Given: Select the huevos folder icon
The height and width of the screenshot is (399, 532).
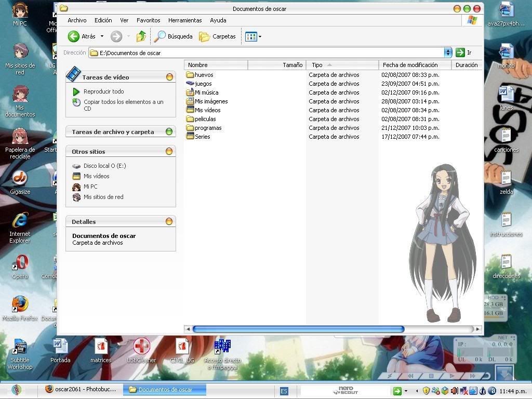Looking at the screenshot, I should click(190, 75).
